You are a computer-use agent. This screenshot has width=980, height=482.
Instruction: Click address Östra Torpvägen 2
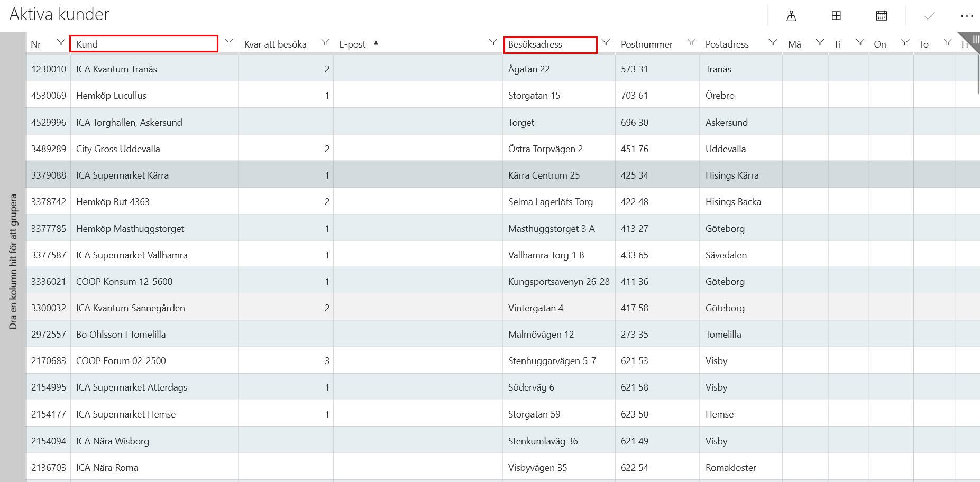click(545, 149)
